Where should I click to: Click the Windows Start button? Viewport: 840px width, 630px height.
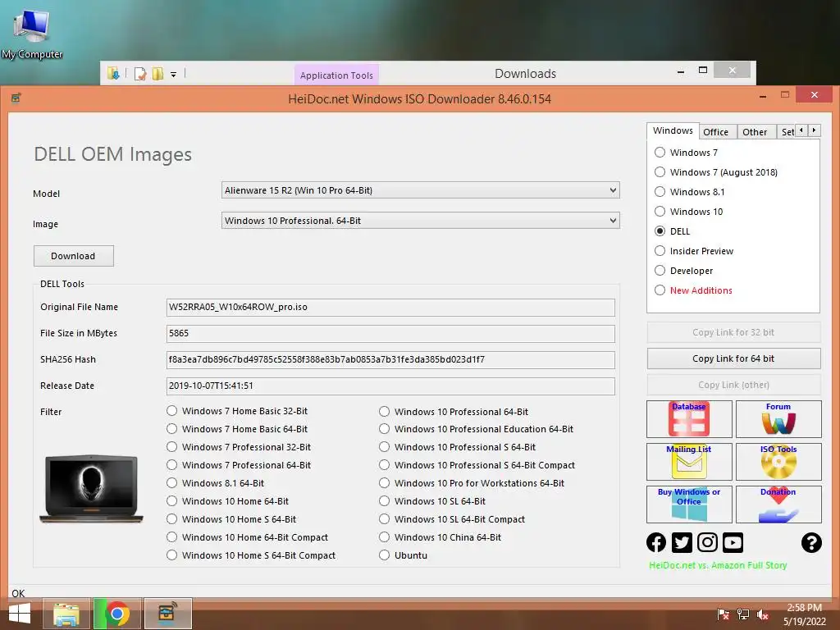[20, 614]
